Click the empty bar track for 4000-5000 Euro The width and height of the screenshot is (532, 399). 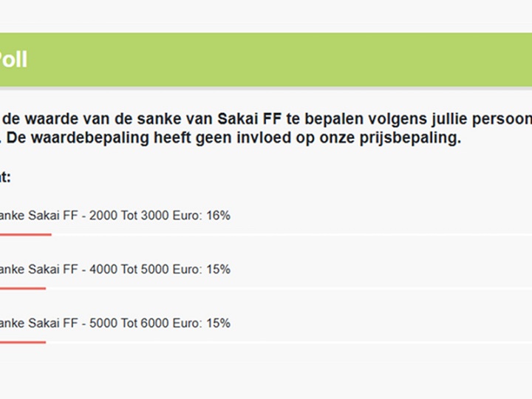[x=296, y=288]
